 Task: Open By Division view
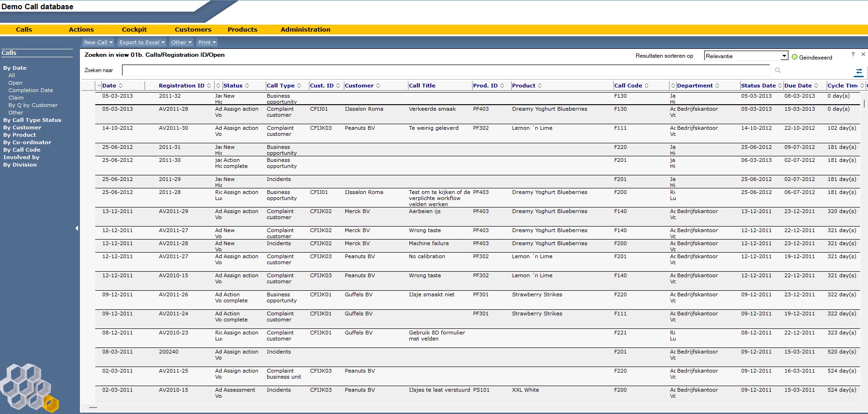point(20,165)
